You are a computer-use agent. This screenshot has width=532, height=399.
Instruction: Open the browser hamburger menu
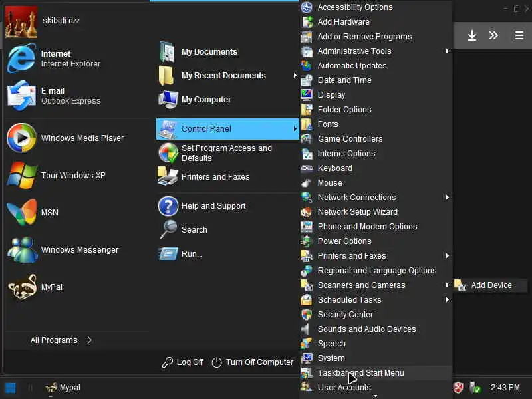[519, 35]
